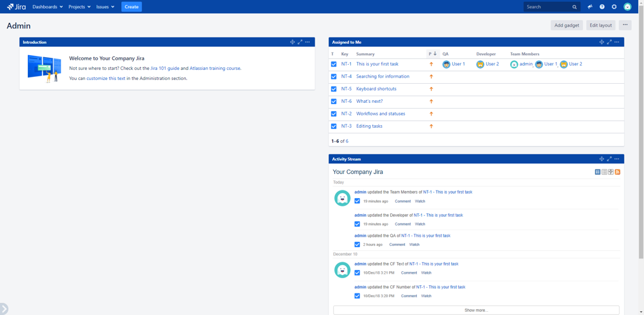Open the Help question mark menu

point(602,7)
